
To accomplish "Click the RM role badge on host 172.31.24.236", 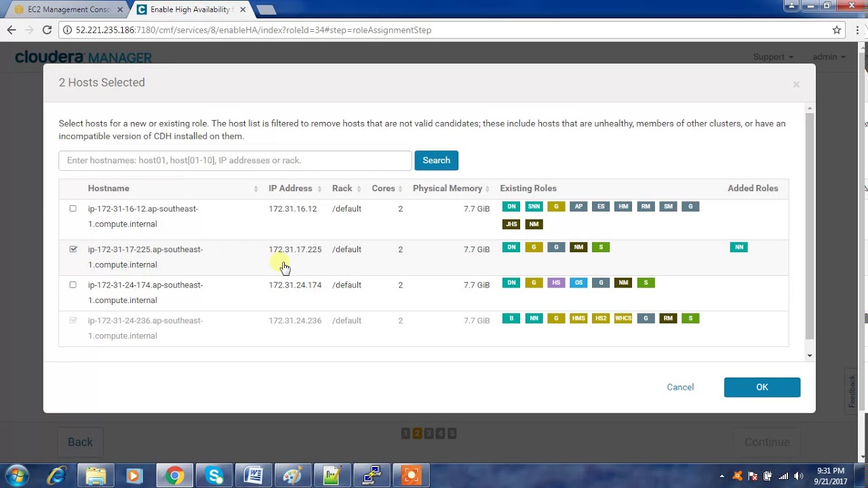I will tap(668, 319).
